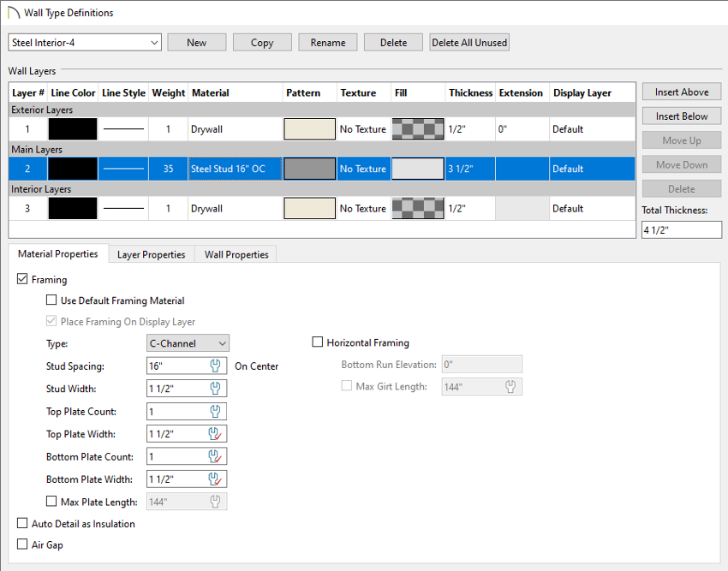This screenshot has height=571, width=728.
Task: Click the Bottom Plate Count wrench icon
Action: pyautogui.click(x=215, y=457)
